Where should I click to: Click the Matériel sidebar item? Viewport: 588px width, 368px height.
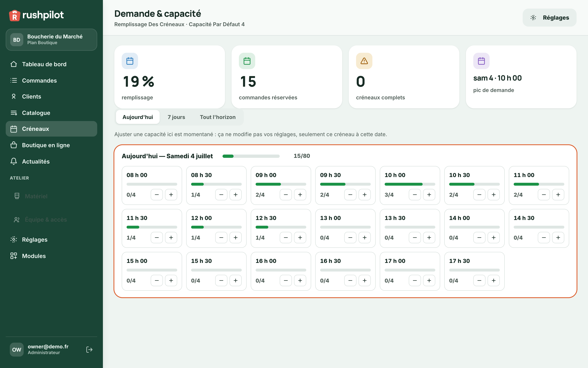click(51, 196)
